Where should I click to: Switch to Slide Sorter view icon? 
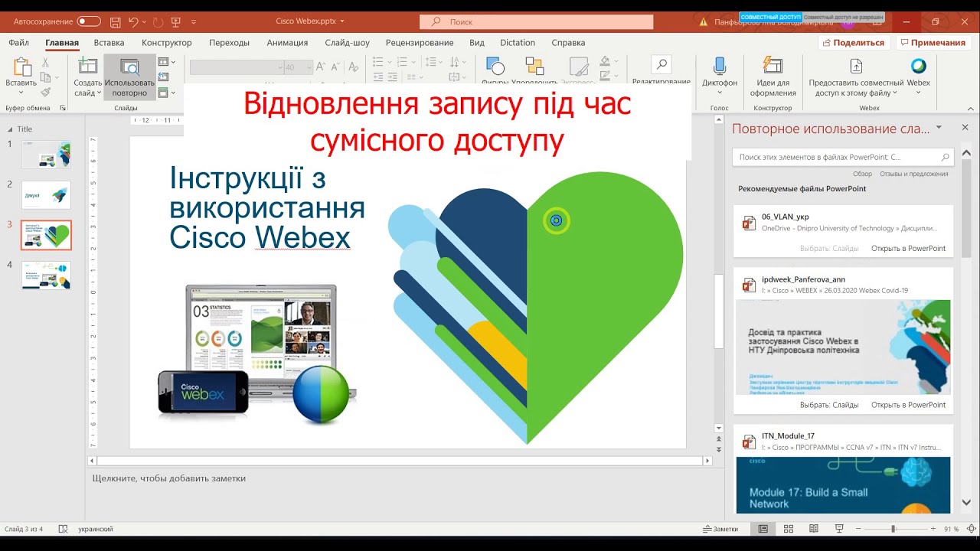(789, 529)
